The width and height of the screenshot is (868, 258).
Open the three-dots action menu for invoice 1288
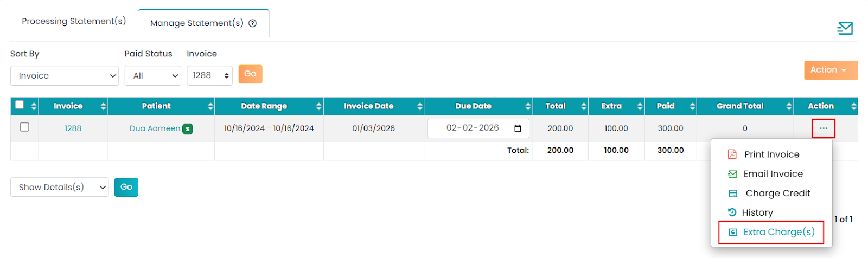coord(823,128)
